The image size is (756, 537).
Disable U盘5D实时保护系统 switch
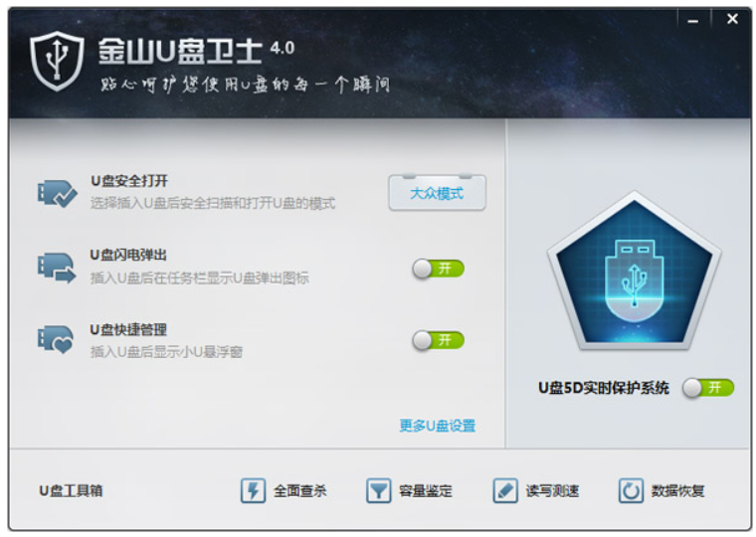click(x=708, y=388)
